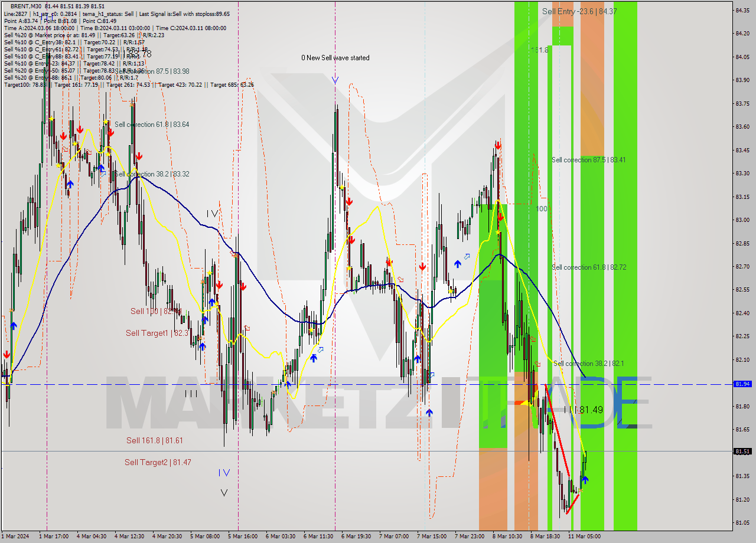Viewport: 756px width, 543px height.
Task: Click the 83.60 price axis label
Action: click(x=742, y=126)
